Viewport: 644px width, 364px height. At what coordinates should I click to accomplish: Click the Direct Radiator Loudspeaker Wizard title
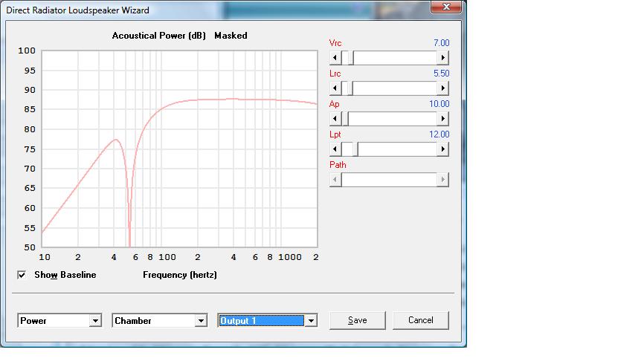77,10
